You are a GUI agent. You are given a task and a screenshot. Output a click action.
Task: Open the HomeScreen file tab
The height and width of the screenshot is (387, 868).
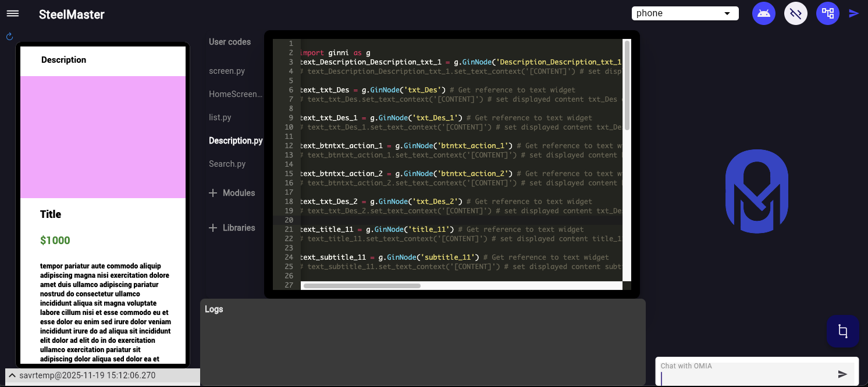click(236, 94)
